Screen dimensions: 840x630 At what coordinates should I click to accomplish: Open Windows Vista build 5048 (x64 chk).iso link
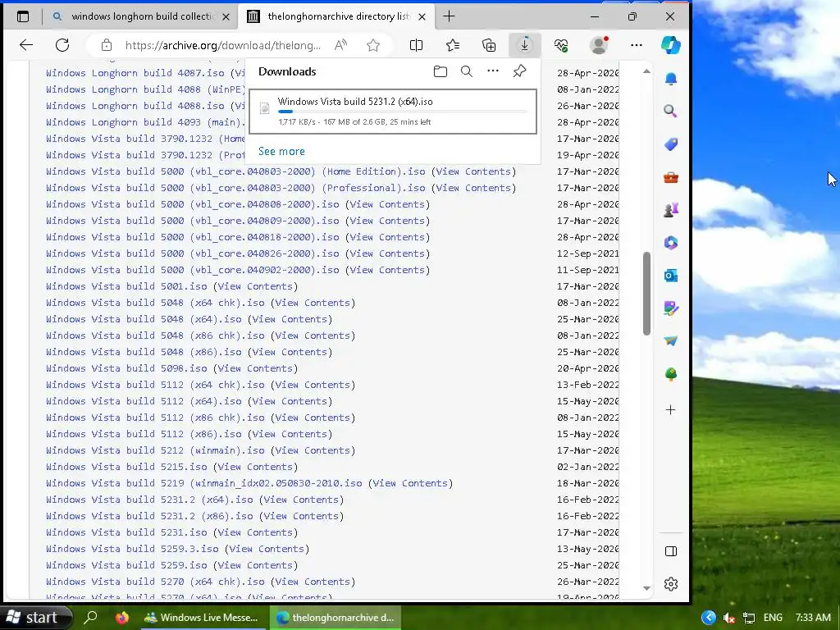155,303
